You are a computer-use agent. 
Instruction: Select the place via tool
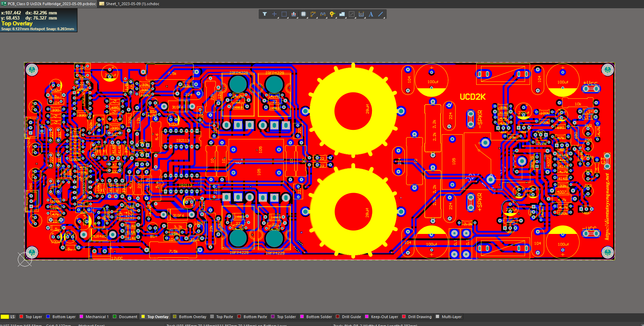[x=332, y=14]
